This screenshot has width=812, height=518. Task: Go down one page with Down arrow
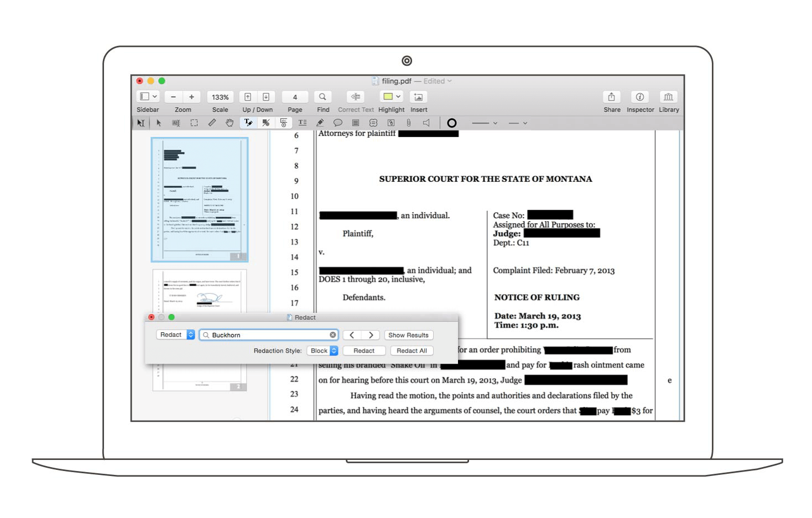pyautogui.click(x=266, y=97)
